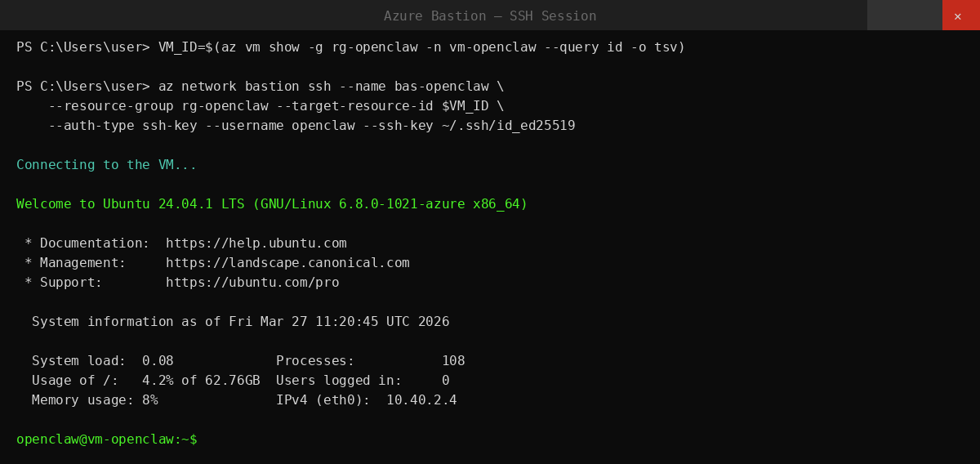
Task: Click the Azure Bastion — SSH Session title
Action: [x=490, y=16]
